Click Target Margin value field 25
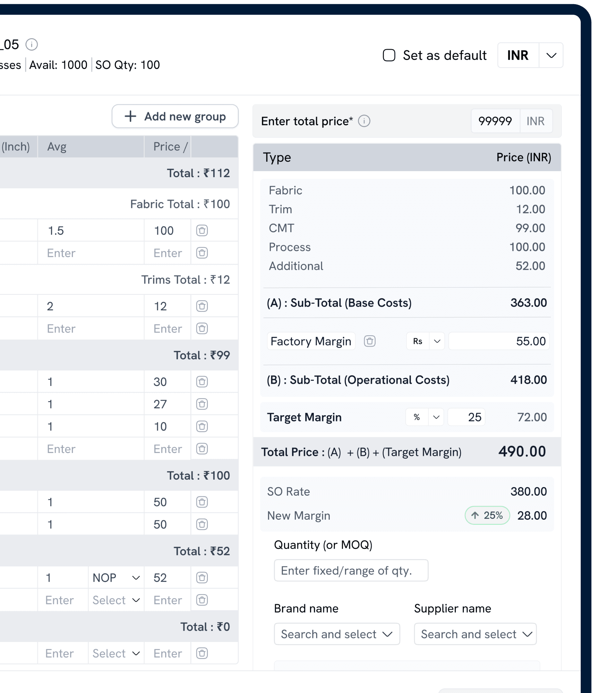Image resolution: width=616 pixels, height=693 pixels. coord(466,417)
